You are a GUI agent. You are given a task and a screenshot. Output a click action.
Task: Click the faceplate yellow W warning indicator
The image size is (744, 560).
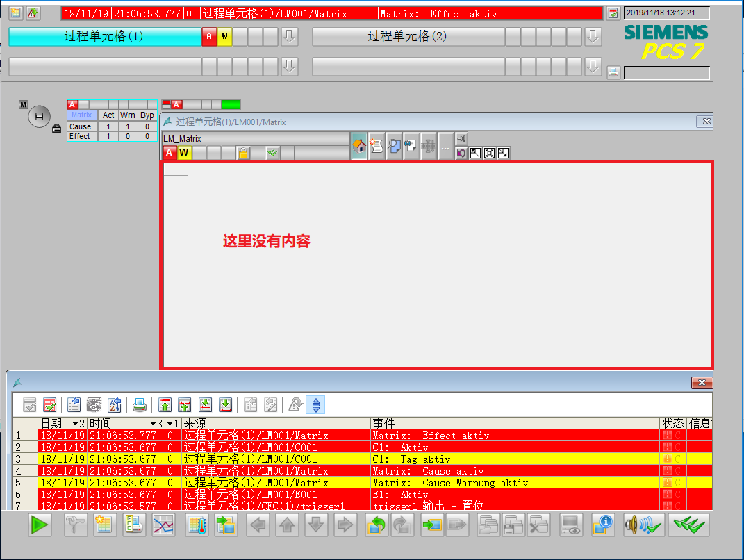[x=183, y=153]
